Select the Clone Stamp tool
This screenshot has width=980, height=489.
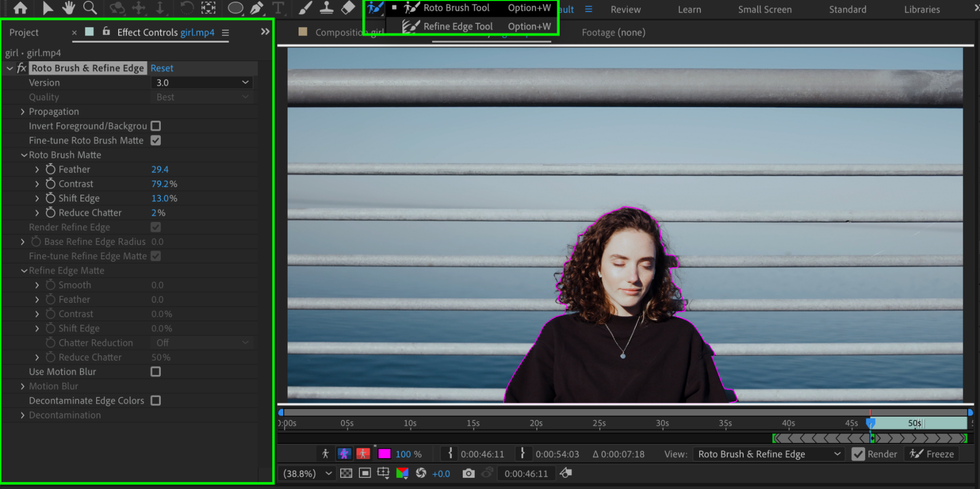[x=327, y=8]
